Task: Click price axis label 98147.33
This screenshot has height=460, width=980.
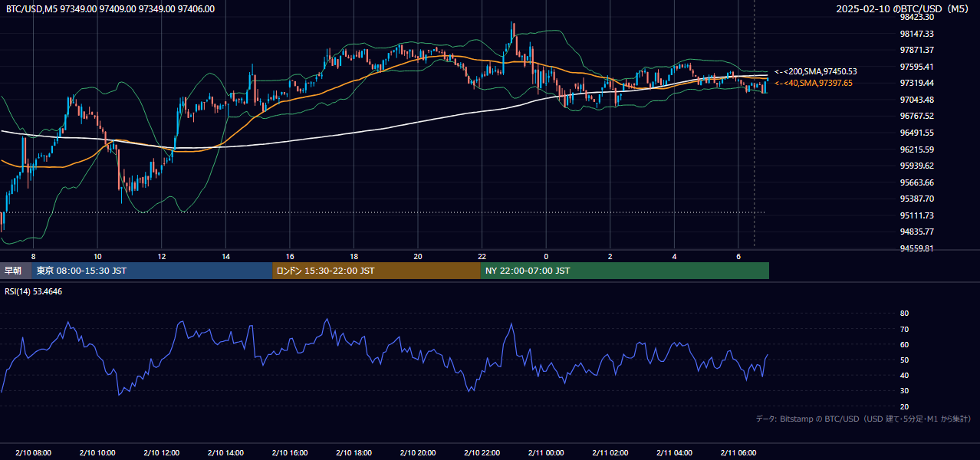Action: [917, 34]
